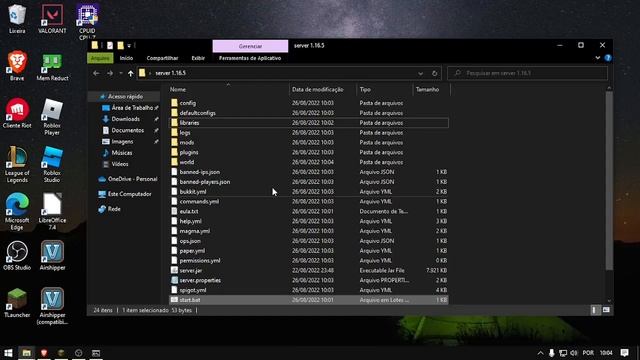The height and width of the screenshot is (360, 640).
Task: Open the Exibir ribbon tab
Action: 198,58
